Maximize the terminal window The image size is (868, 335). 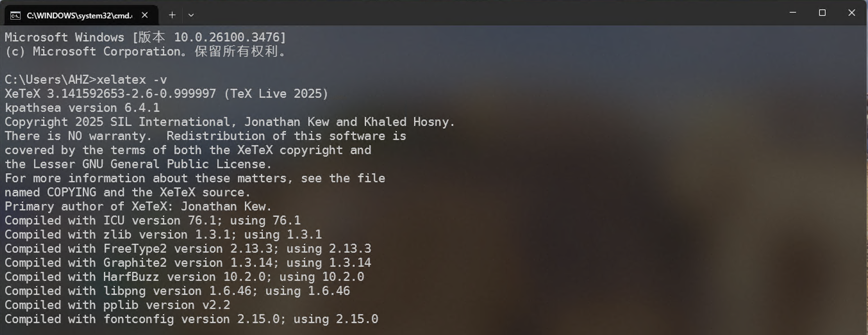pos(822,13)
